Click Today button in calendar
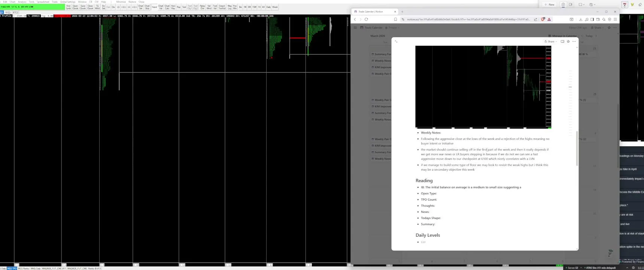 589,36
